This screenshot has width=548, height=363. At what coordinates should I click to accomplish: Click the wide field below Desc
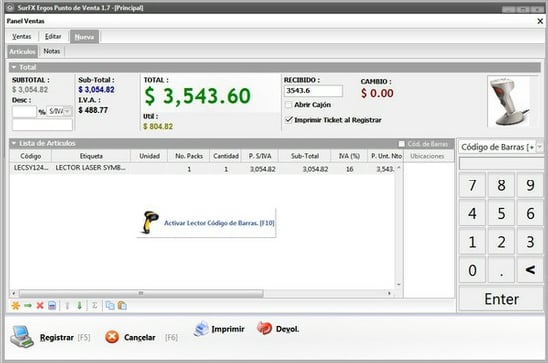pos(42,125)
